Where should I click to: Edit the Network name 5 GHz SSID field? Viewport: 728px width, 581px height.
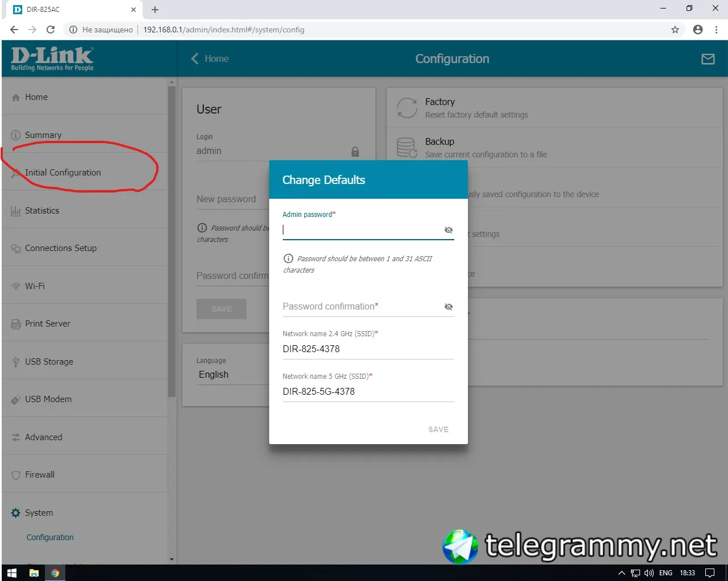[369, 392]
